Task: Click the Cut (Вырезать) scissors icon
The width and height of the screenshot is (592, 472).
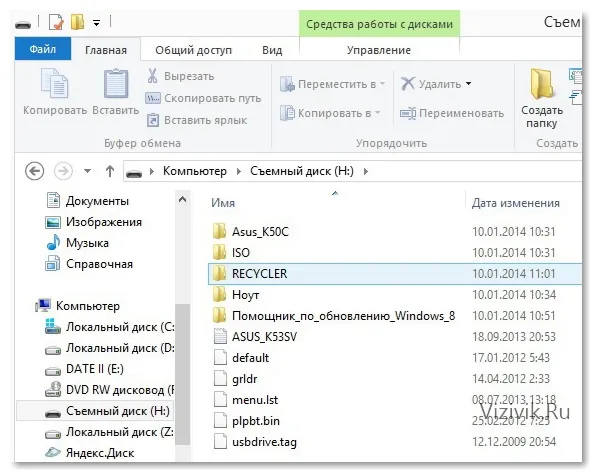Action: click(x=153, y=76)
